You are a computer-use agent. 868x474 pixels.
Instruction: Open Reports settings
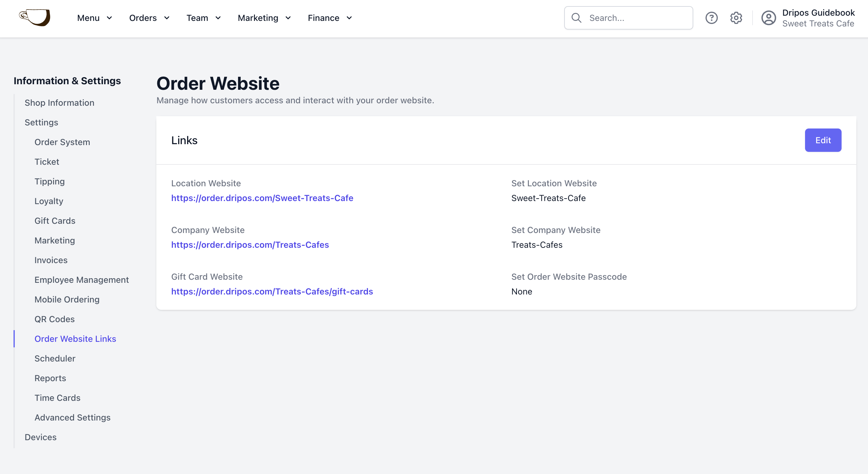click(x=50, y=378)
